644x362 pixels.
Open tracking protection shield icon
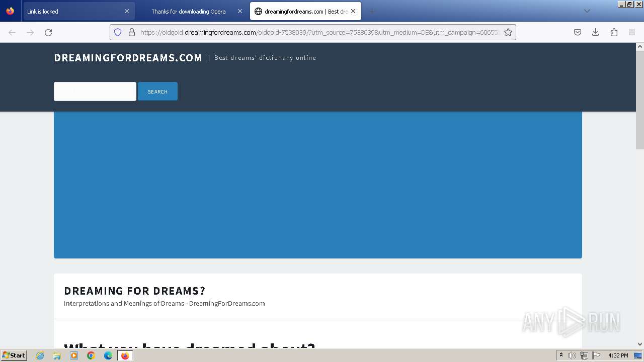(118, 32)
